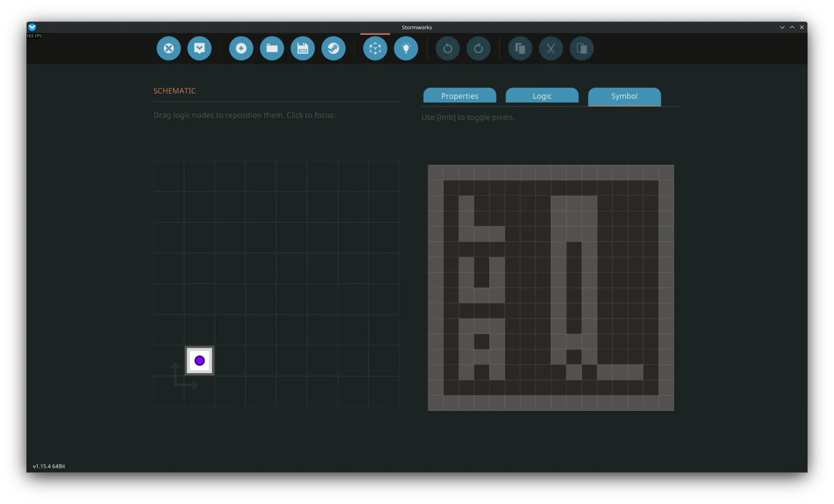Click the paste clipboard icon
Image resolution: width=834 pixels, height=504 pixels.
582,48
